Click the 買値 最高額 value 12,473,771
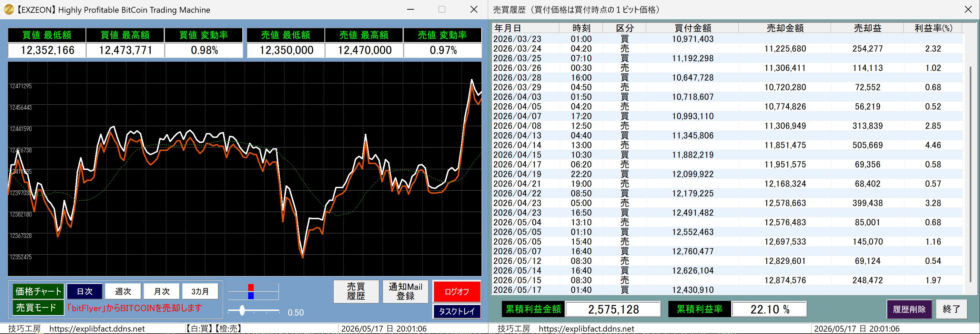 125,50
